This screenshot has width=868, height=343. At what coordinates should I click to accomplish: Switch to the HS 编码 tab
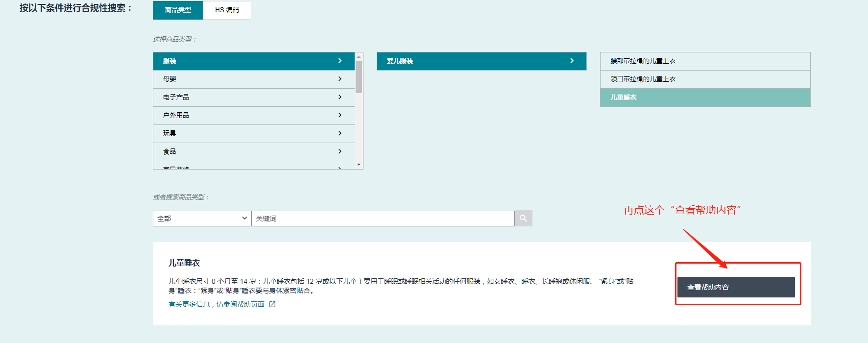(227, 10)
